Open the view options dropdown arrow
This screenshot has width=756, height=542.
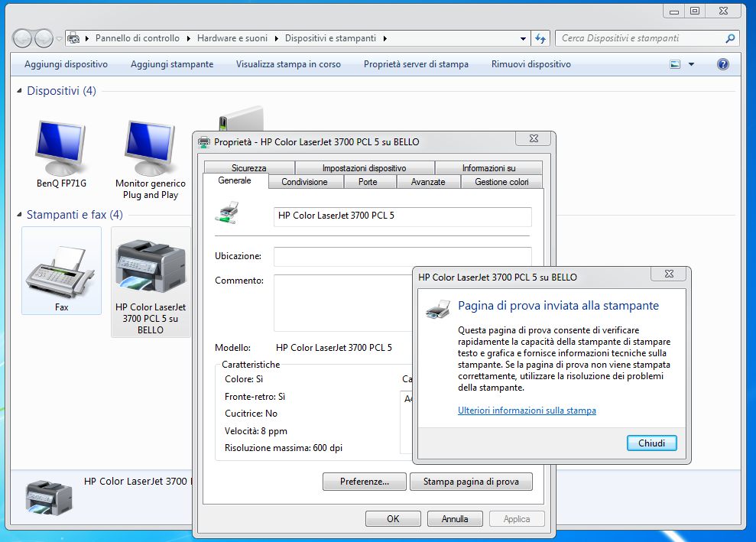coord(691,64)
